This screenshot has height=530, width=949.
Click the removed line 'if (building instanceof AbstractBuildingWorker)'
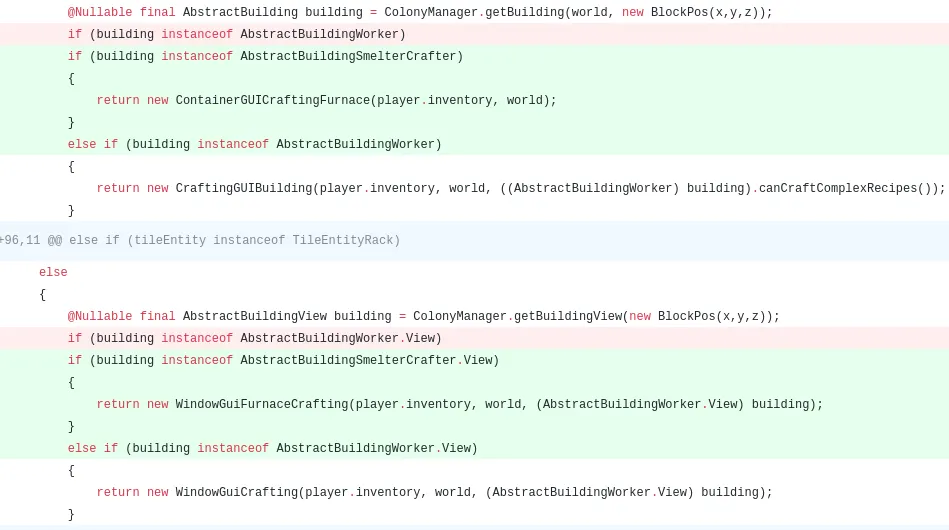[474, 34]
